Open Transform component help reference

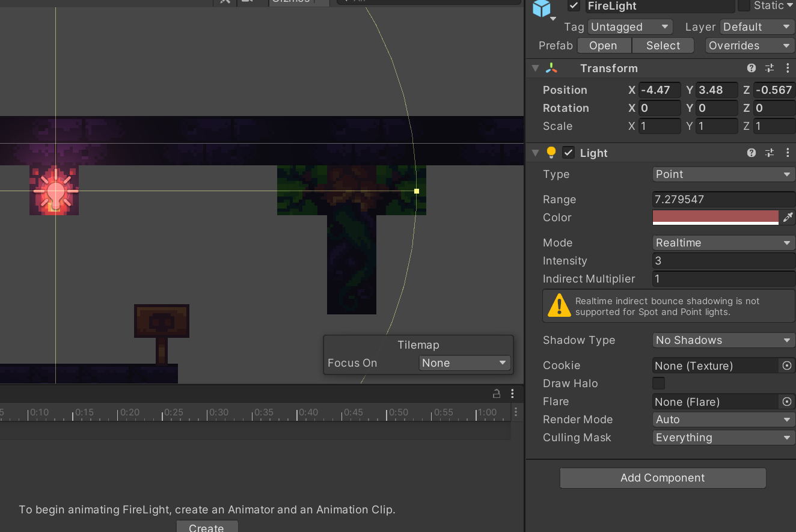click(x=752, y=69)
